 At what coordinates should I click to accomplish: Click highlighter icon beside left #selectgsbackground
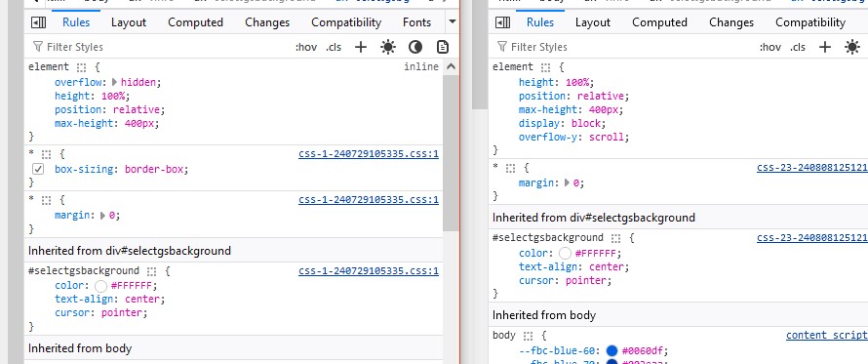click(152, 271)
